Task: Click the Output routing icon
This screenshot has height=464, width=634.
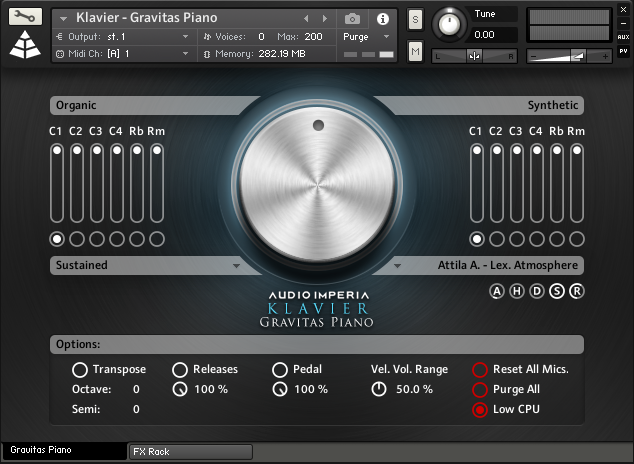Action: [x=60, y=37]
